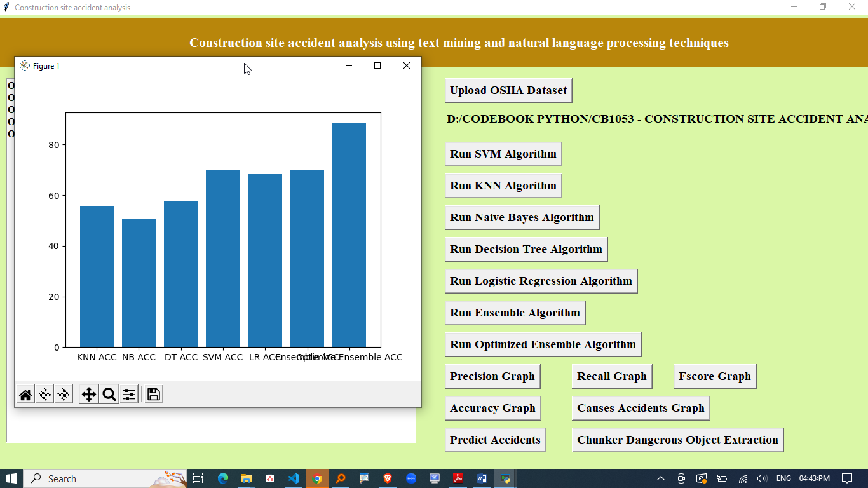Run the KNN Algorithm
This screenshot has height=488, width=868.
pyautogui.click(x=503, y=186)
